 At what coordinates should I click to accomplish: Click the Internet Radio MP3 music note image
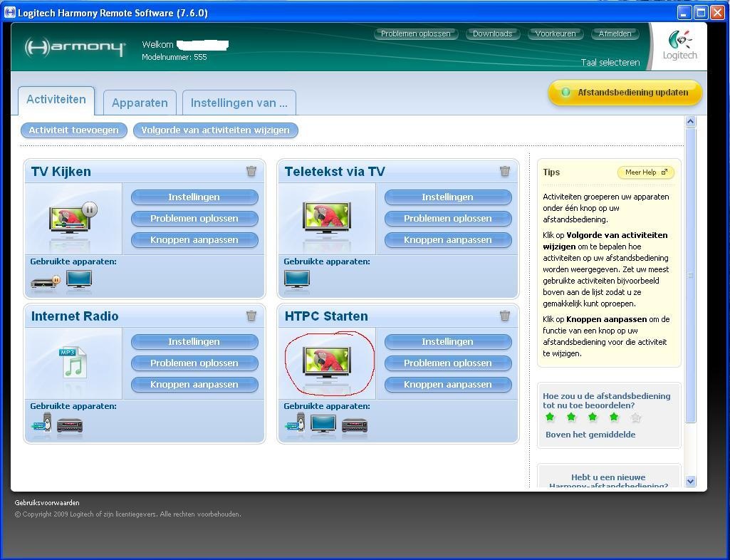pos(73,362)
